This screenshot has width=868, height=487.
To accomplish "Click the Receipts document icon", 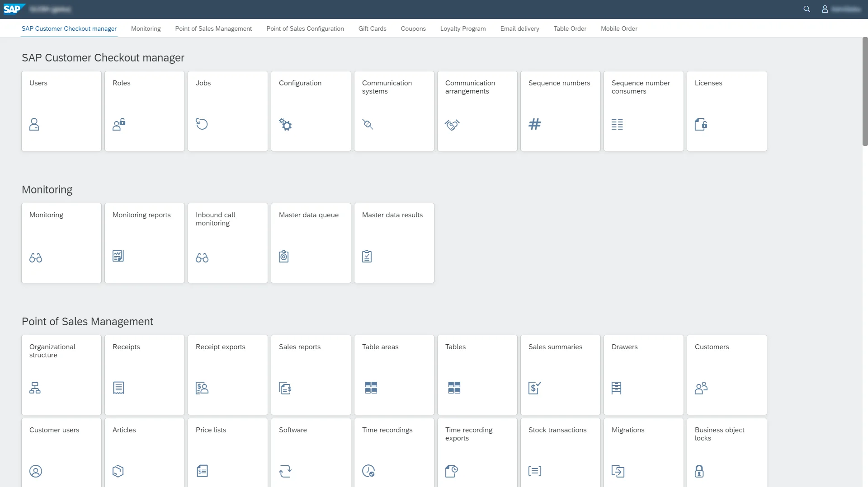I will click(x=118, y=388).
